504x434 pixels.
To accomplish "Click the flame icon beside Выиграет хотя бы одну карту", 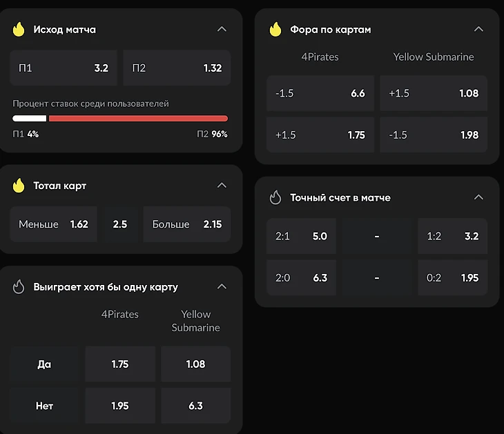I will click(x=19, y=286).
